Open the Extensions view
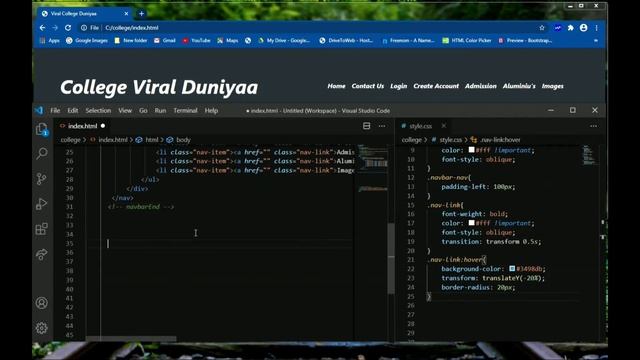The image size is (640, 360). click(x=42, y=229)
